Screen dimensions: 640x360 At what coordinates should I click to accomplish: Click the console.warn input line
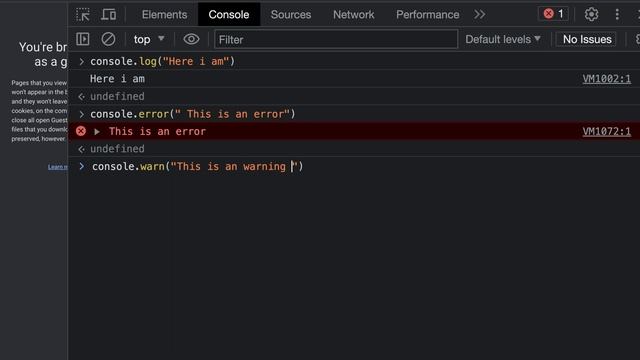(x=198, y=167)
